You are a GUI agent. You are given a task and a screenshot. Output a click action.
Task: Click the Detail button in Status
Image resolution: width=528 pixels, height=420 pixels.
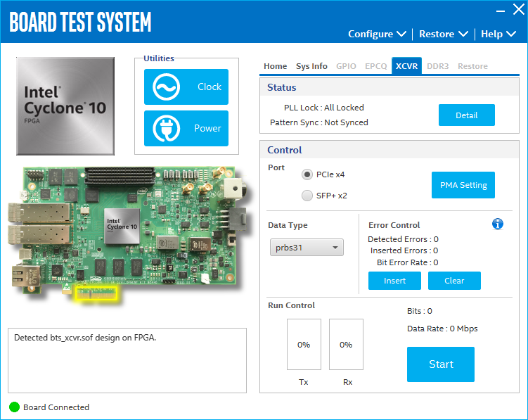466,115
